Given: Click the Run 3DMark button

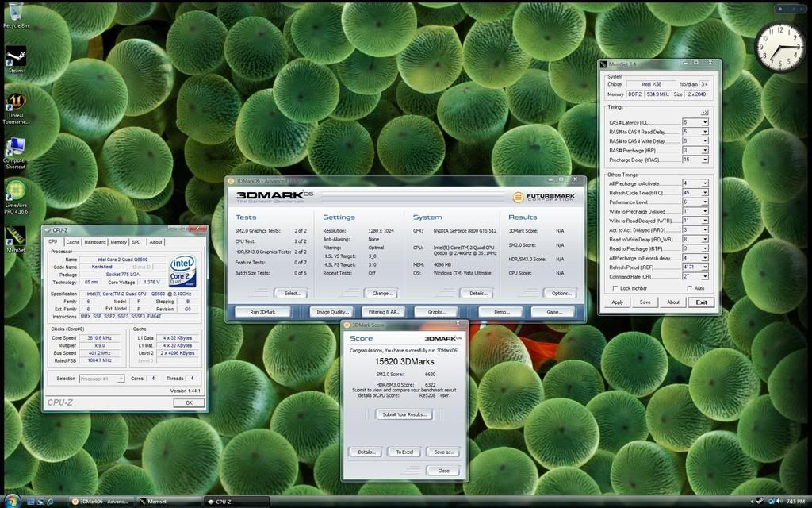Looking at the screenshot, I should click(262, 312).
